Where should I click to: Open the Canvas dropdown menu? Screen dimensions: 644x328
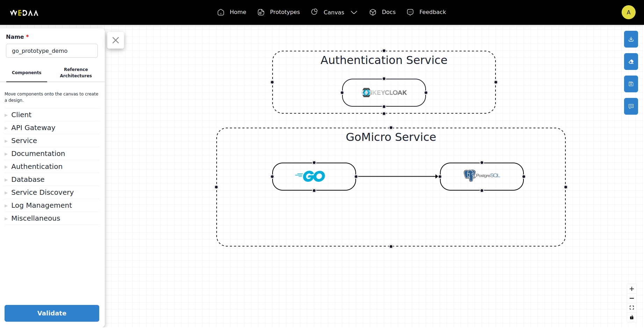click(x=334, y=12)
